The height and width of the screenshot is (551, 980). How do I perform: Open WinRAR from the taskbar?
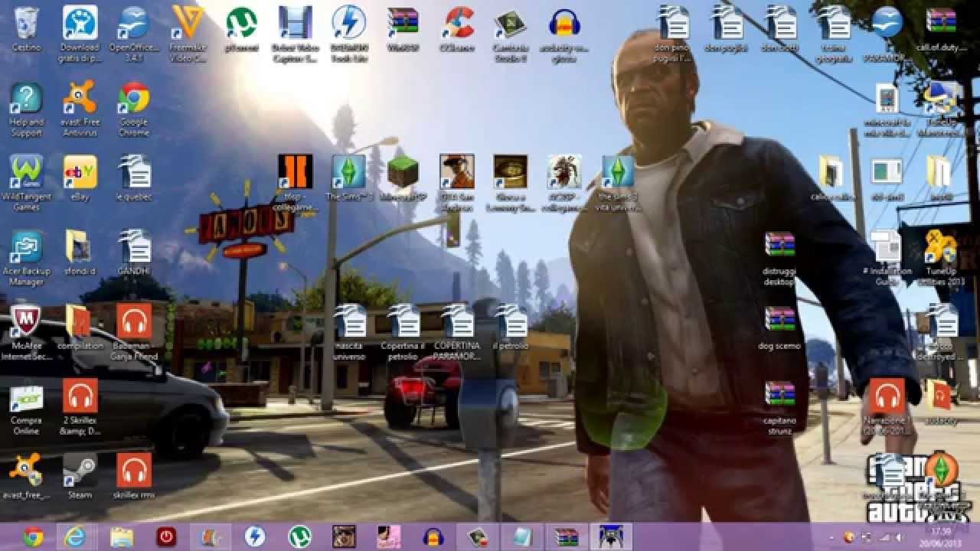567,536
